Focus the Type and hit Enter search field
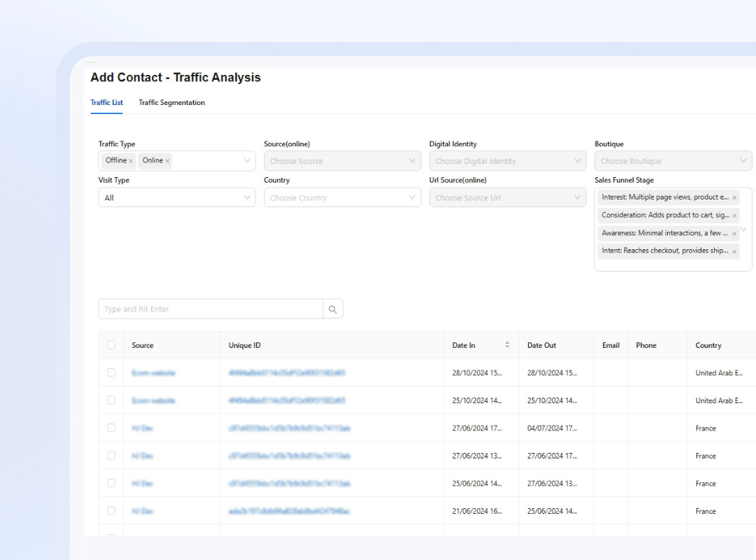This screenshot has height=560, width=756. pos(211,309)
